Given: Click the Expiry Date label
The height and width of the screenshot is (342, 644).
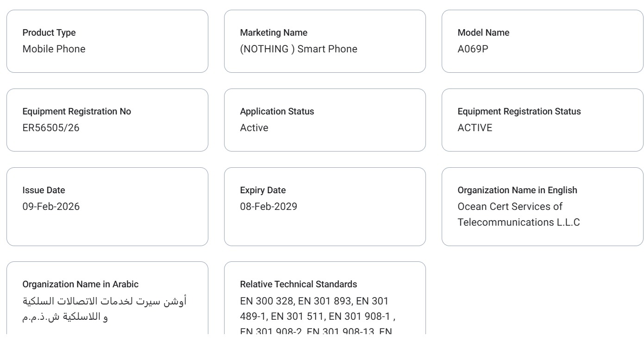Looking at the screenshot, I should coord(263,190).
